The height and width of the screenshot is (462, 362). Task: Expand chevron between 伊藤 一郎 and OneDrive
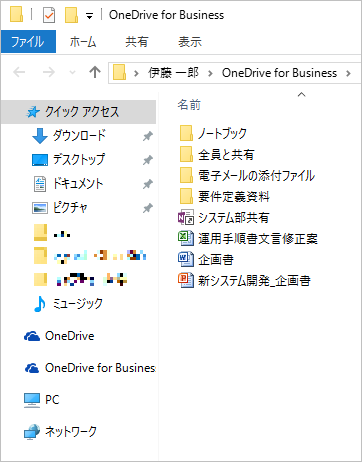[x=210, y=73]
